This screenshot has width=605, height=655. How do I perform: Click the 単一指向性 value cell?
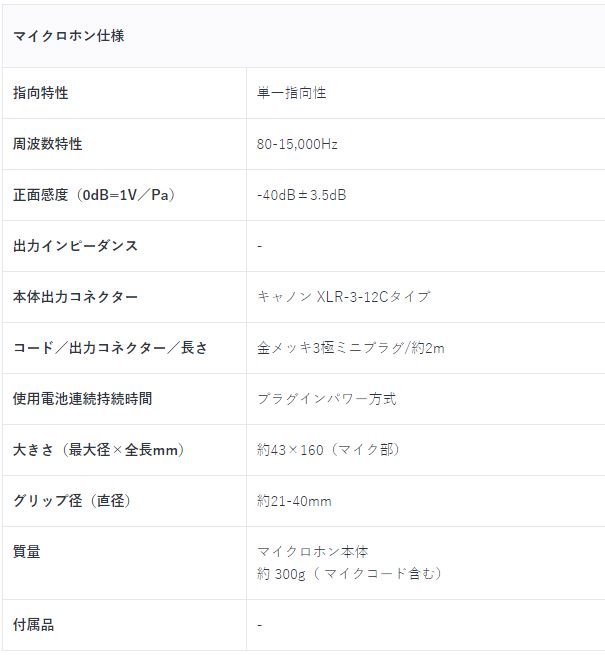(291, 93)
